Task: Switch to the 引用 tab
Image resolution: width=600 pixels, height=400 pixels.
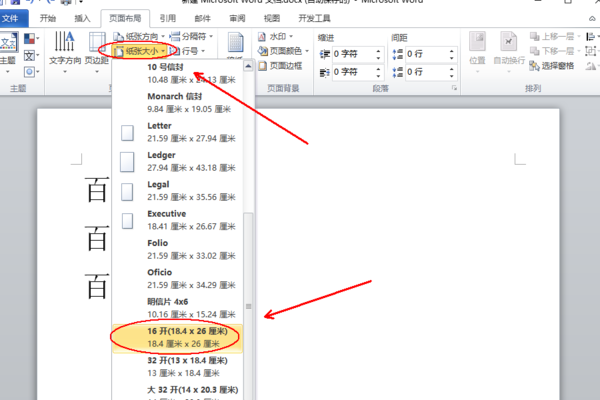Action: 168,18
